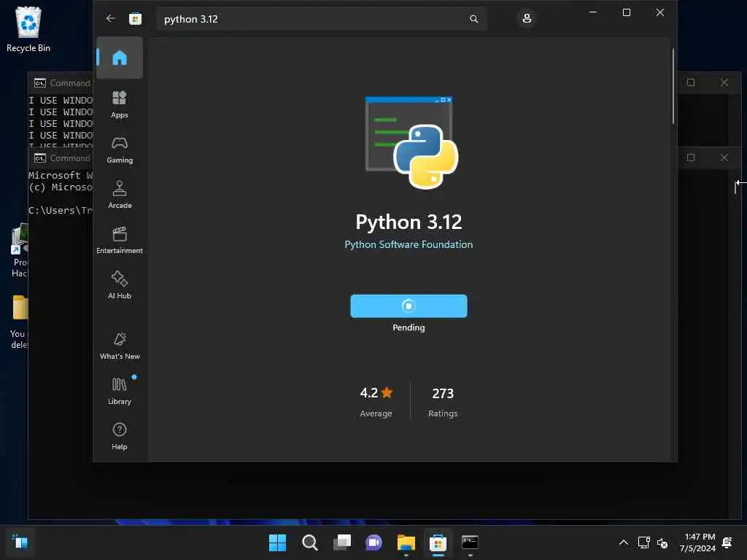Go to the Microsoft Store Home tab

point(120,58)
